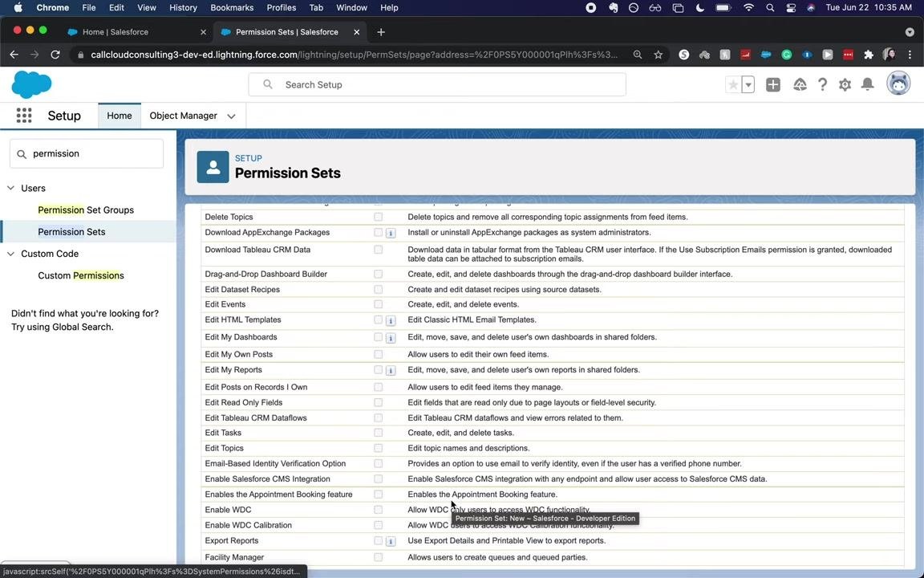Click the zoom magnifier in the address bar
Screen dimensions: 924x578
638,55
